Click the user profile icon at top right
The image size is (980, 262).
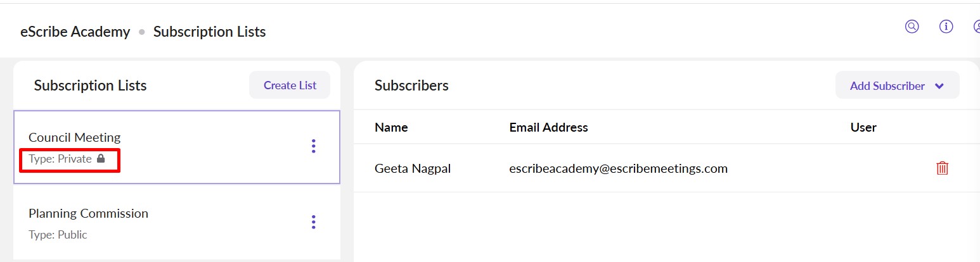pos(977,27)
